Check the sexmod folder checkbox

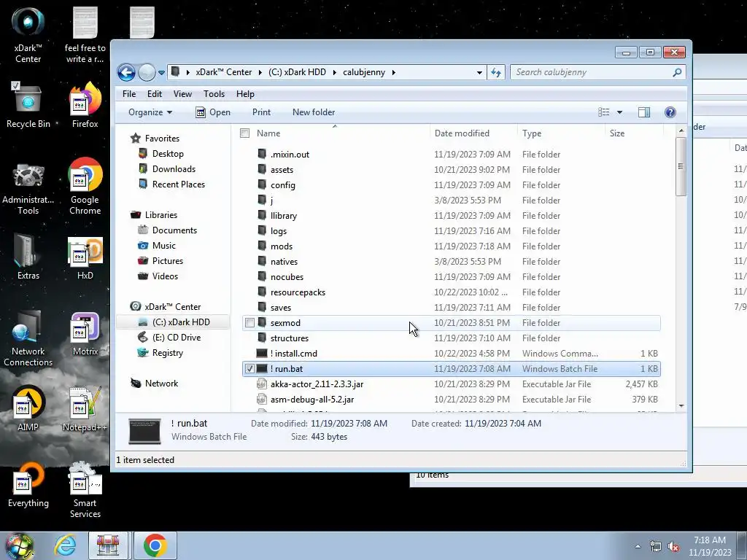click(x=249, y=323)
